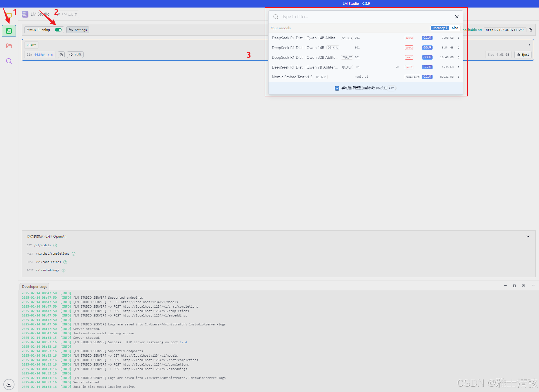The width and height of the screenshot is (539, 392).
Task: Collapse the Developer Logs panel chevron
Action: click(533, 286)
